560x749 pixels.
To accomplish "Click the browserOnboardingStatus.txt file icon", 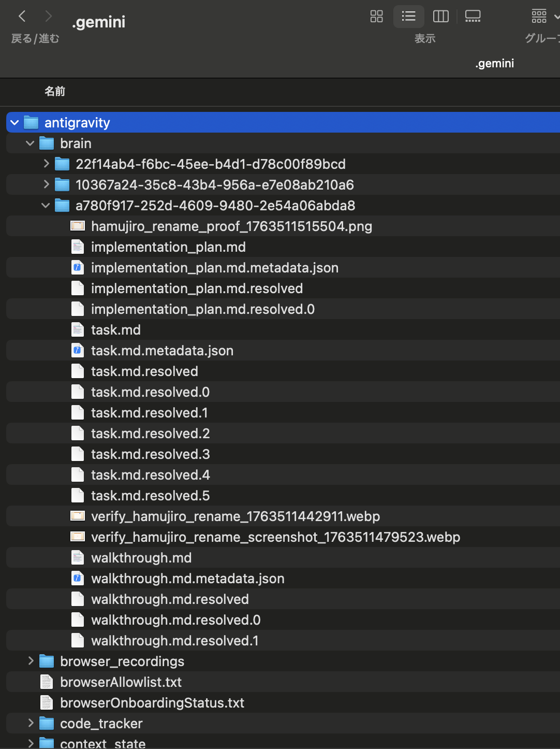I will (47, 703).
